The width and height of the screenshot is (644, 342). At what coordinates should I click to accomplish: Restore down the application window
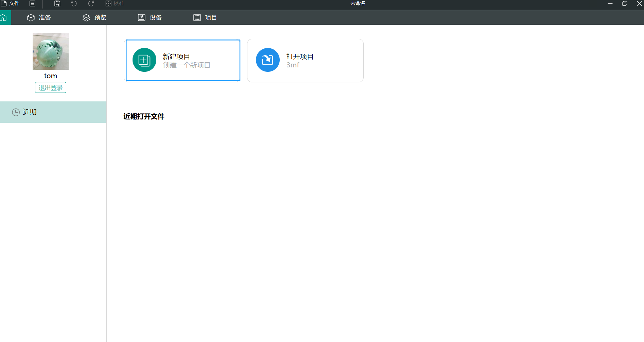tap(625, 3)
